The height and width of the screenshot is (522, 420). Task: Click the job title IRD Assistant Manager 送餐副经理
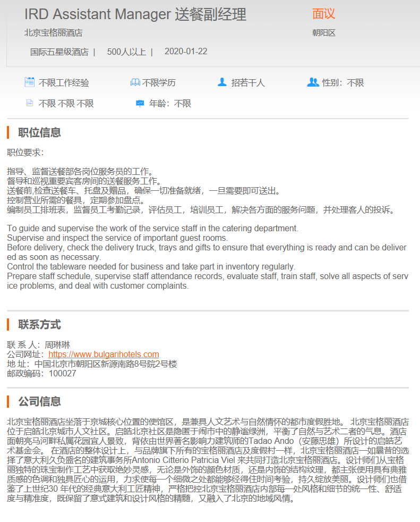pos(135,14)
